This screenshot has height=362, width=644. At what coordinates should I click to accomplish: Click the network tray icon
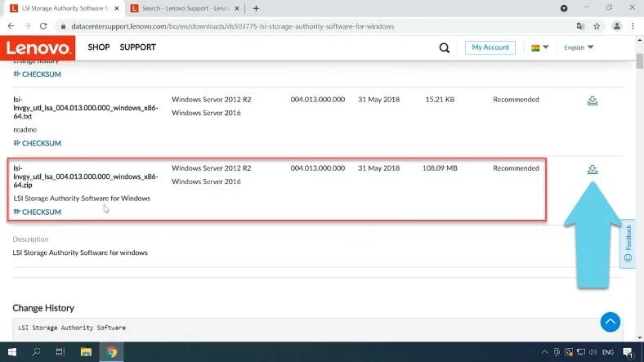(581, 351)
